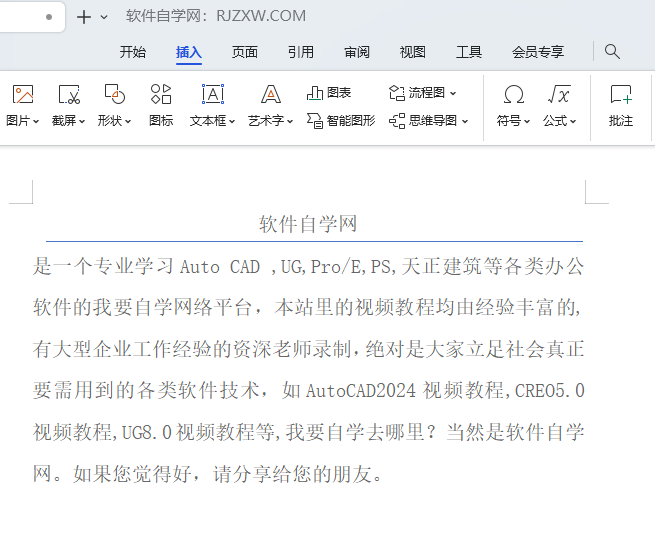Click the Picture (图片) insert icon
The height and width of the screenshot is (551, 655).
23,94
